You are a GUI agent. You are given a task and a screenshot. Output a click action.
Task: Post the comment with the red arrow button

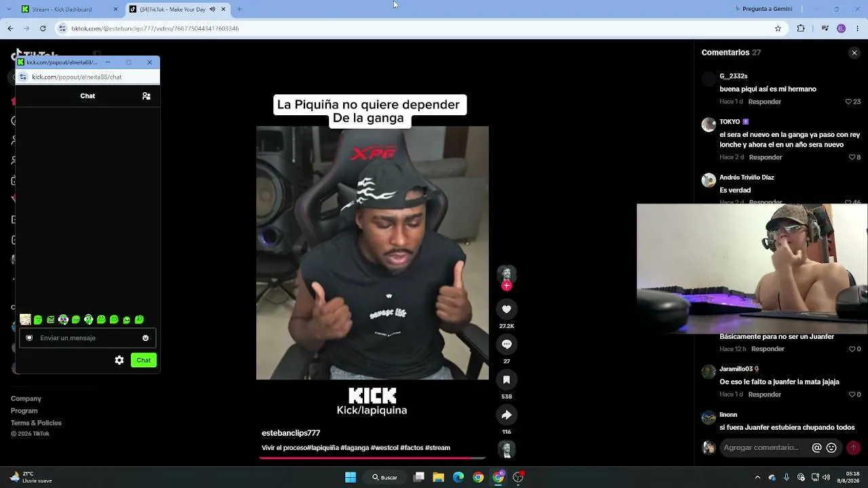(x=853, y=447)
